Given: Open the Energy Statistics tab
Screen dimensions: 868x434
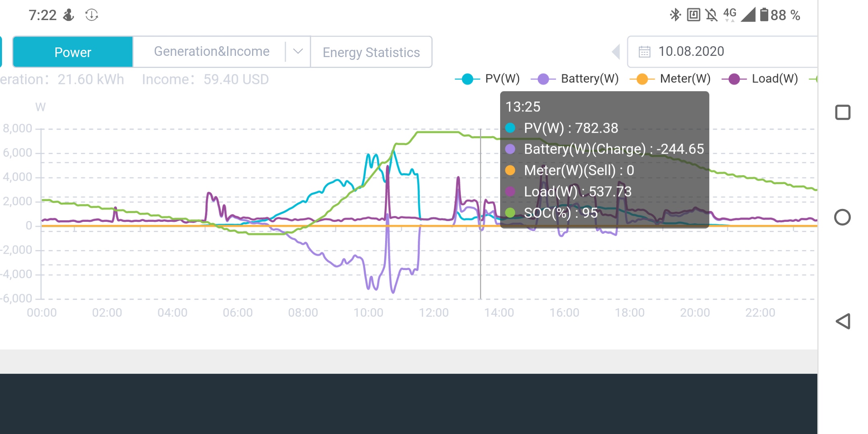Looking at the screenshot, I should pos(371,52).
